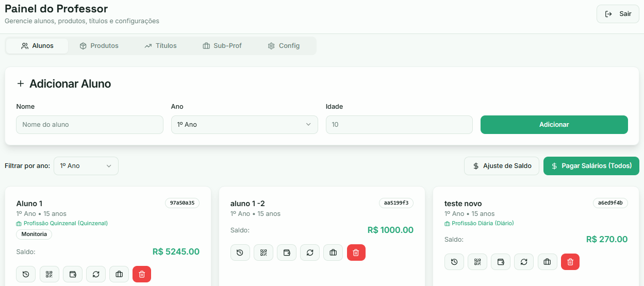
Task: Open history for aluno 1 -2
Action: pos(240,253)
